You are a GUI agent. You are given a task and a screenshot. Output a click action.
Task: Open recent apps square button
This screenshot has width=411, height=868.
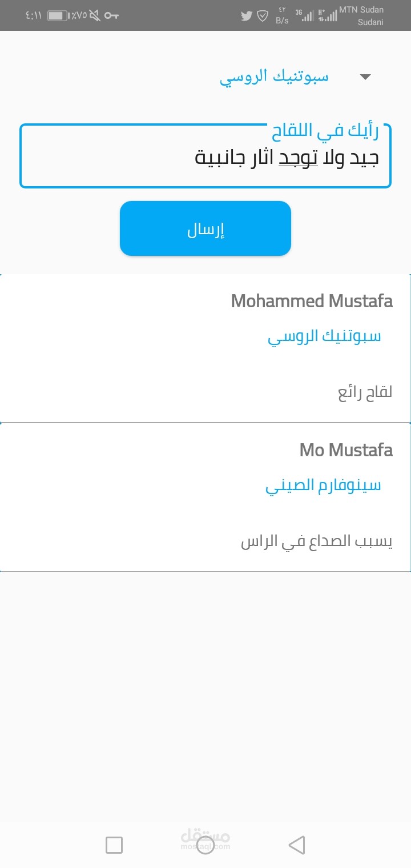(x=114, y=845)
